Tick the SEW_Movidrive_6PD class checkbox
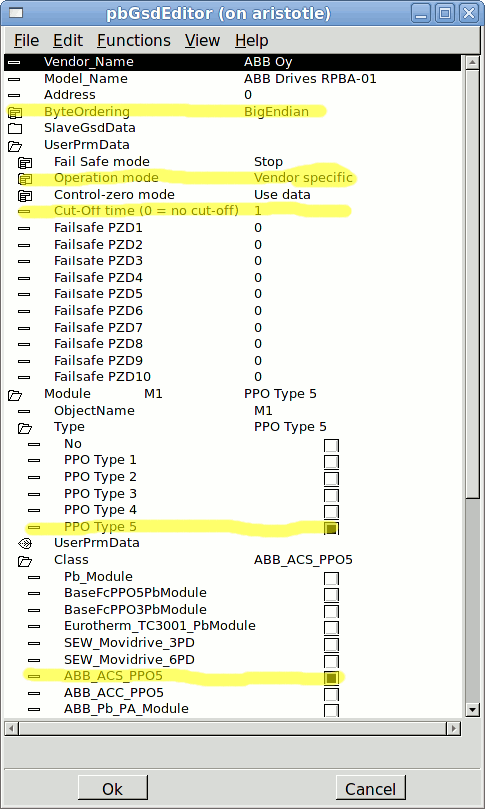 [x=331, y=661]
